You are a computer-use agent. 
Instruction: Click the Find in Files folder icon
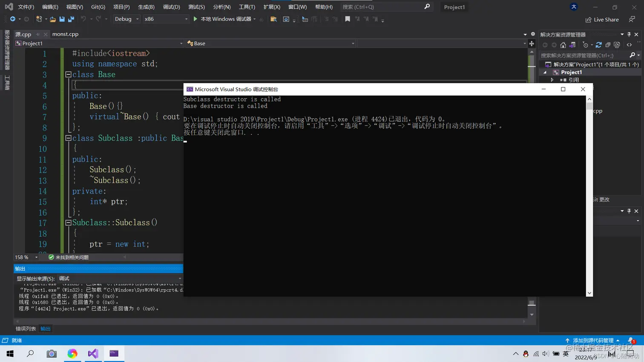pos(273,19)
